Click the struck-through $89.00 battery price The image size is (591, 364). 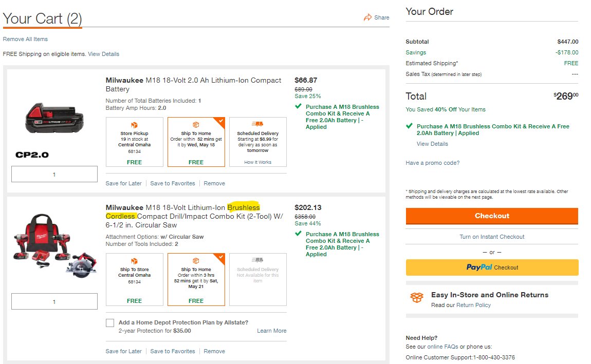tap(303, 89)
